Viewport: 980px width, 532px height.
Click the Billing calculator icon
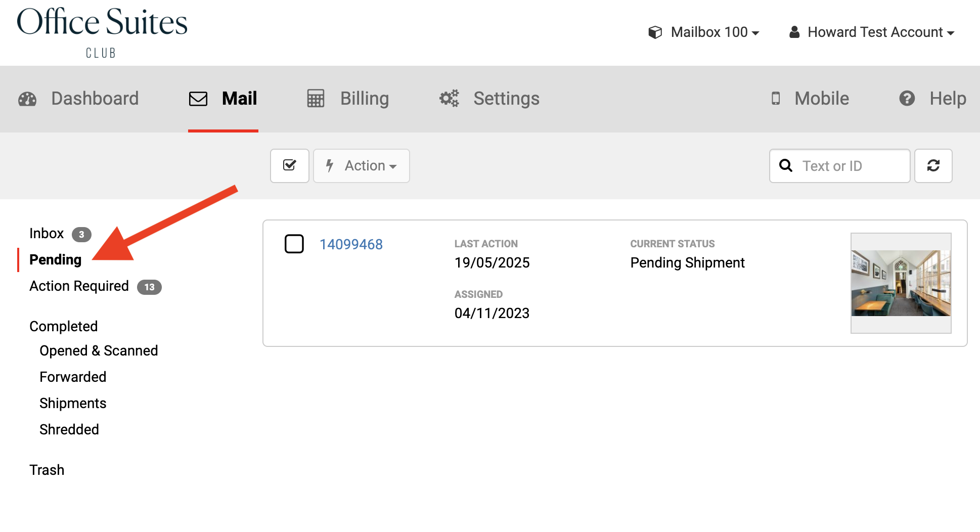[x=316, y=99]
